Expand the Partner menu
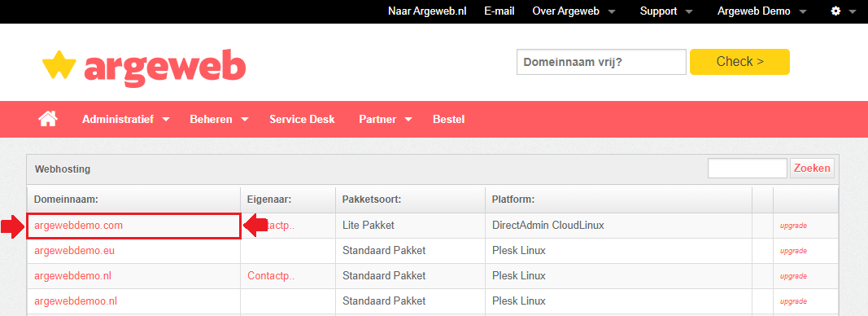This screenshot has height=316, width=868. (386, 119)
